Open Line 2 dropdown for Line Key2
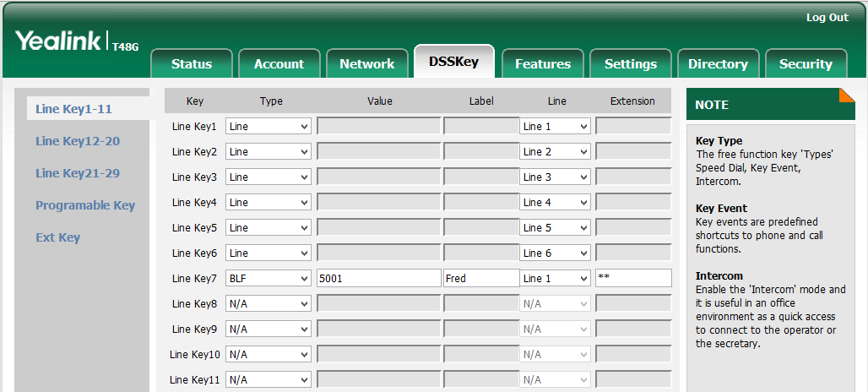Viewport: 868px width, 392px height. (x=556, y=152)
